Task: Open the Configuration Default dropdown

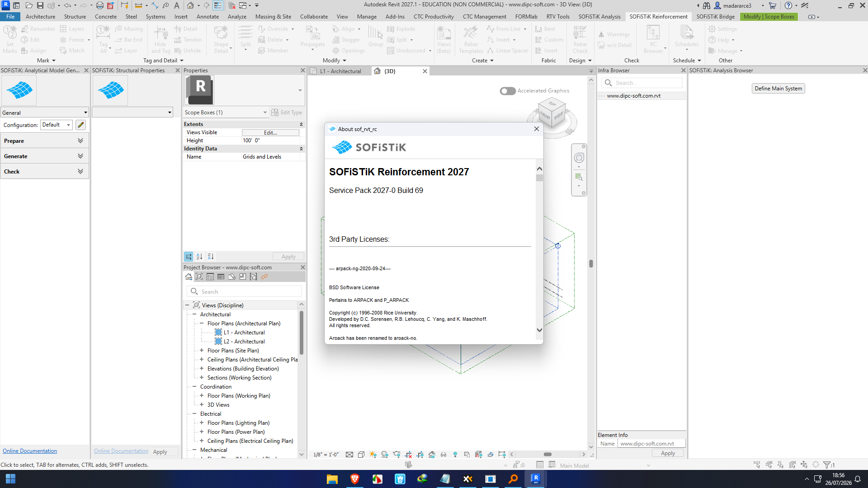Action: [57, 125]
